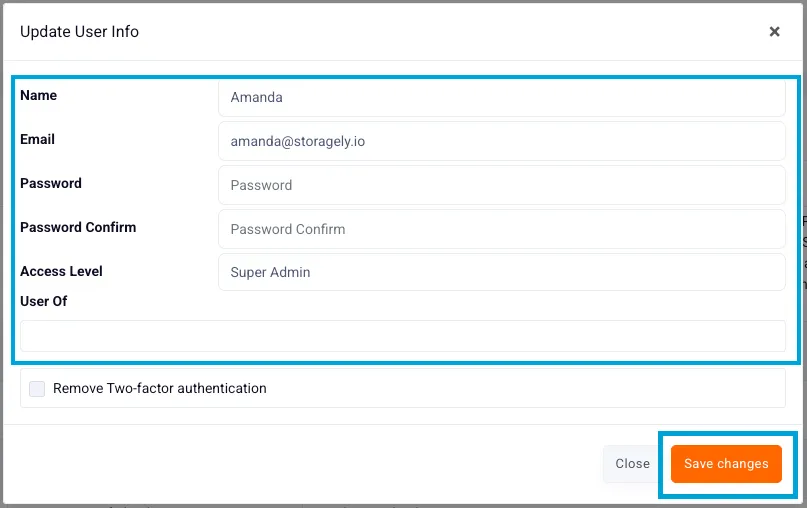Click the User Of label
This screenshot has height=508, width=807.
[43, 301]
